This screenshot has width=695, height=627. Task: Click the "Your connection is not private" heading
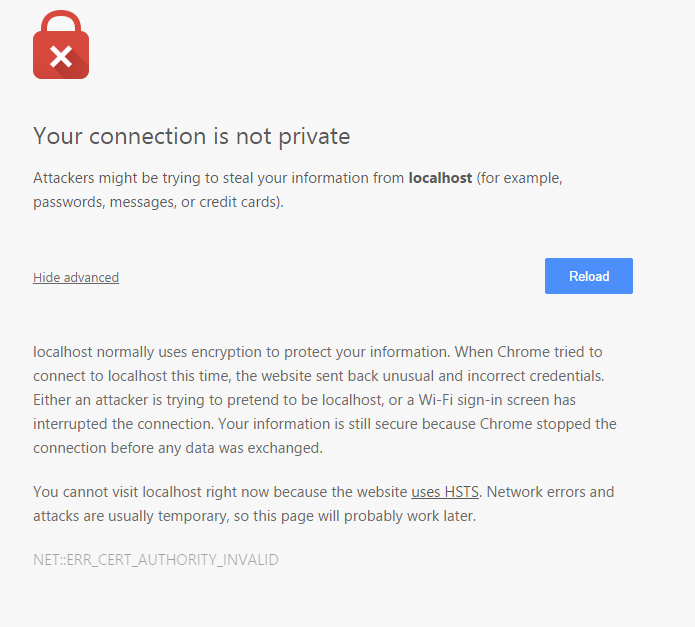click(192, 136)
